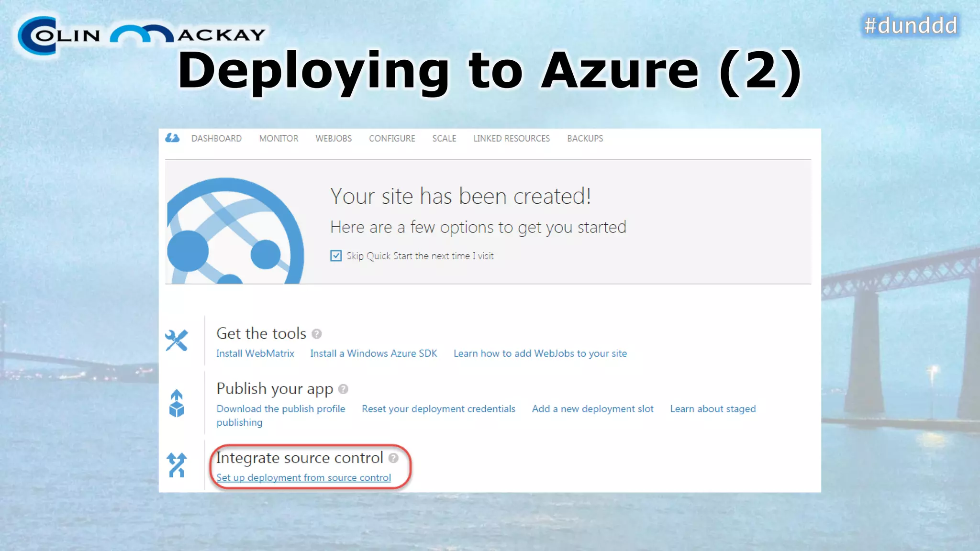Viewport: 980px width, 551px height.
Task: Select the SCALE tab
Action: click(x=444, y=138)
